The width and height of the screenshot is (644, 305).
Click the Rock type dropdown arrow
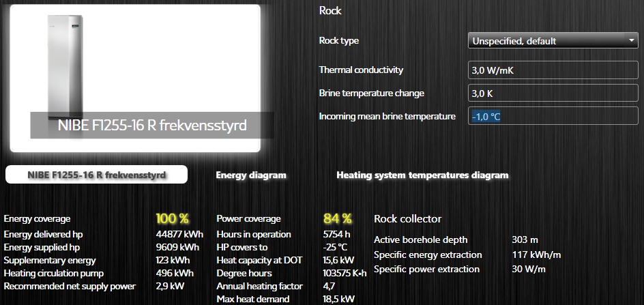[x=632, y=41]
